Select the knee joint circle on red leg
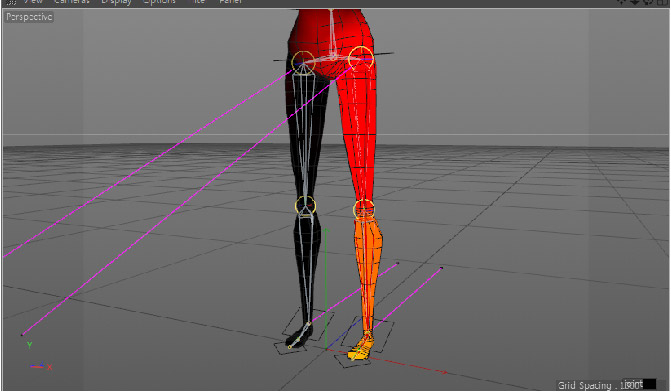The width and height of the screenshot is (671, 392). 364,209
